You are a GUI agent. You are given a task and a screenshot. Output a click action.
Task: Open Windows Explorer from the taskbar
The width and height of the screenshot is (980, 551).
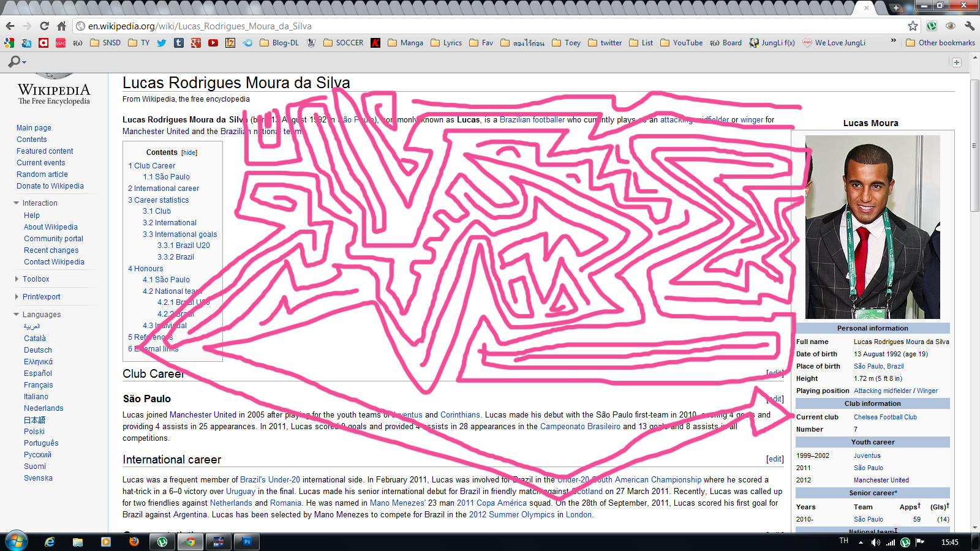78,542
